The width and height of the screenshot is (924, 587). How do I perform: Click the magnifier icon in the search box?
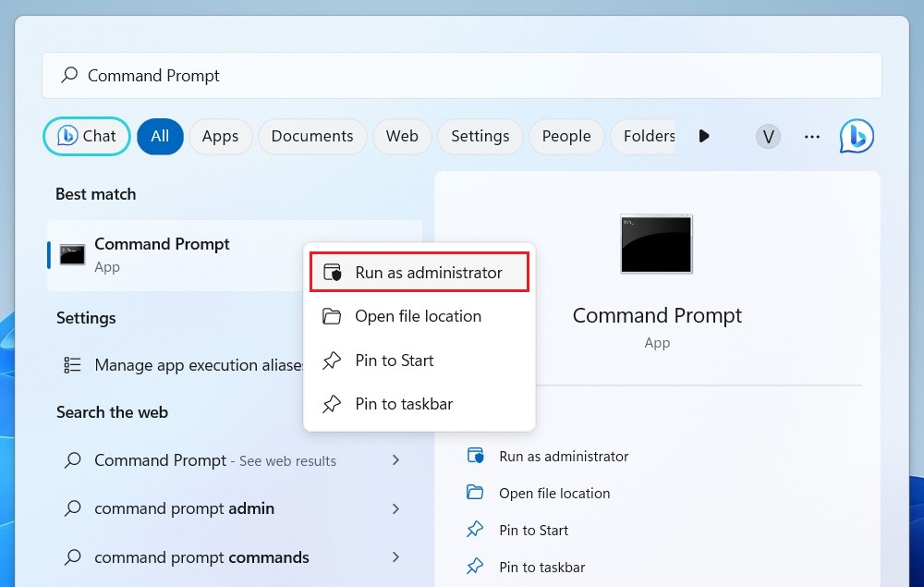69,75
